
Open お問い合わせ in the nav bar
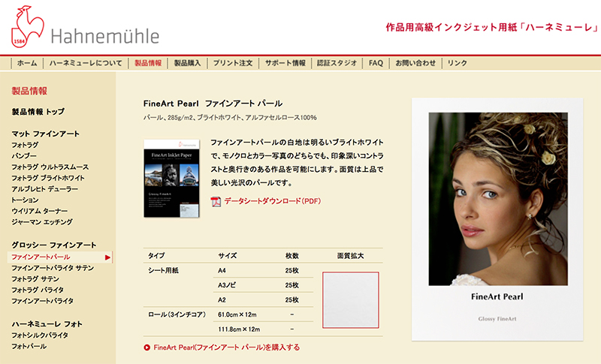(415, 63)
